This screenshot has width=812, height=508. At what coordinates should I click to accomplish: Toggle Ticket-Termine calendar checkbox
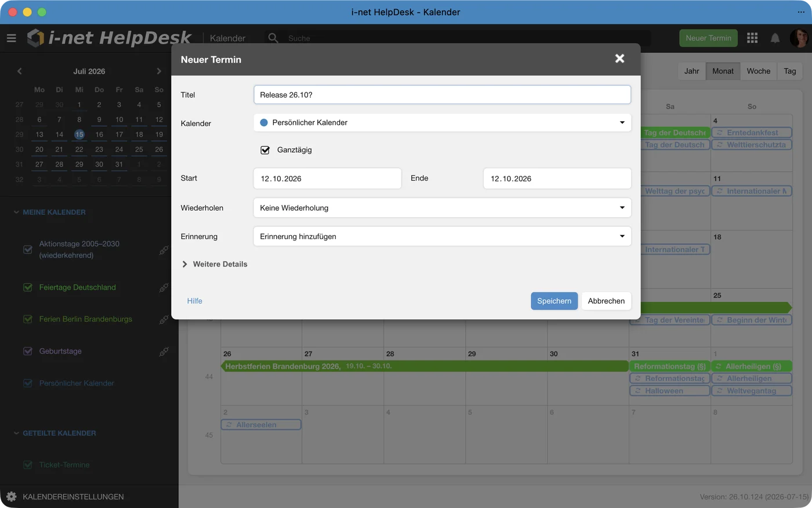[27, 465]
